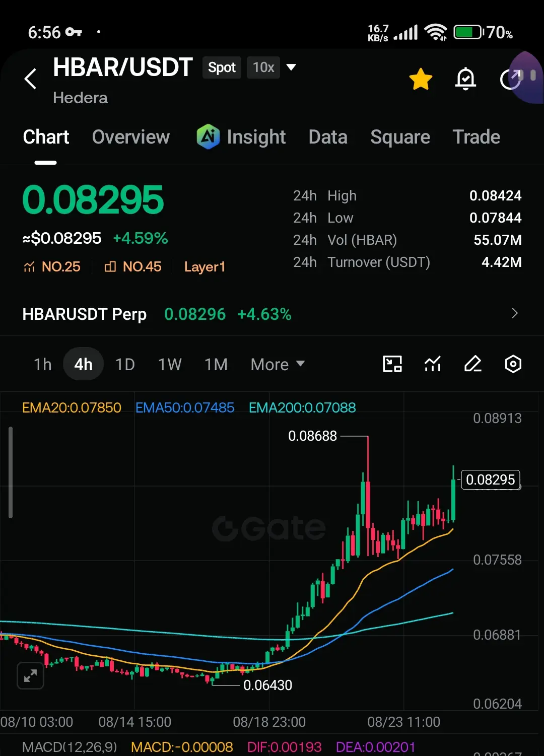Tap the DEA:0.00201 value
The height and width of the screenshot is (756, 544).
point(376,747)
